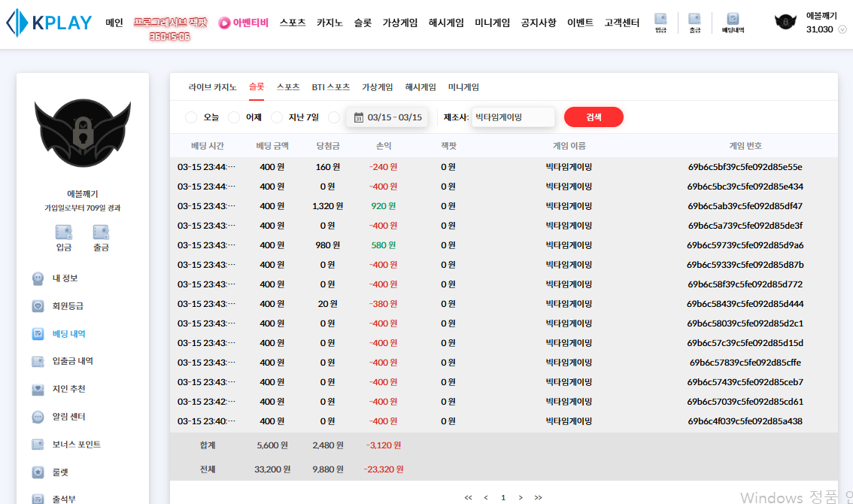Go to the last page with >> arrow
This screenshot has height=504, width=853.
pos(538,497)
